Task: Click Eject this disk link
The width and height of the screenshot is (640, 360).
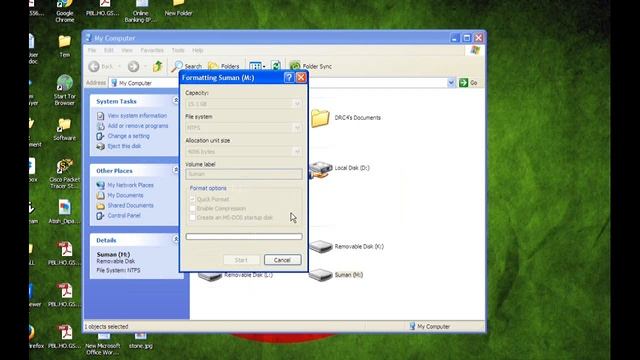Action: coord(124,146)
